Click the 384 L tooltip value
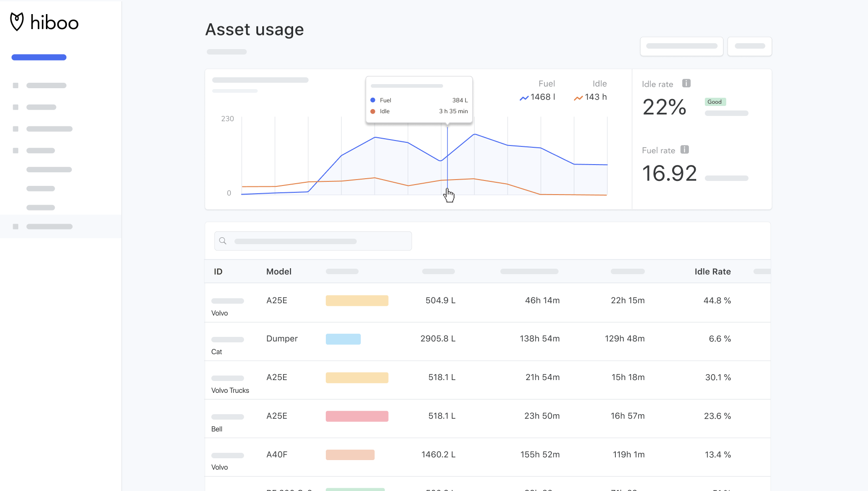 460,100
